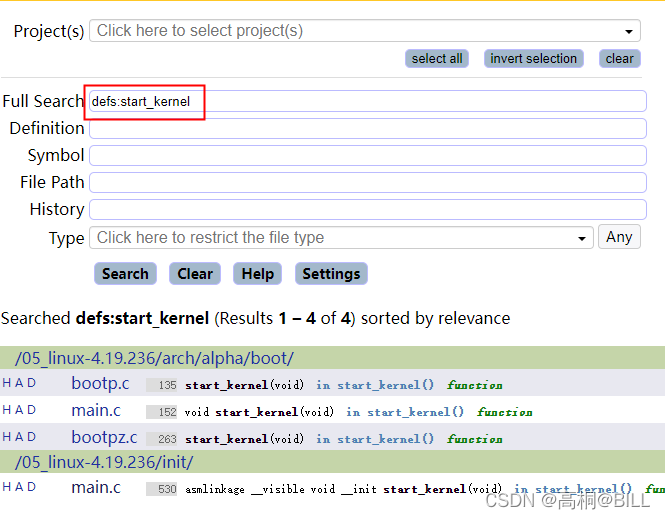
Task: Click the Clear form button
Action: tap(195, 273)
